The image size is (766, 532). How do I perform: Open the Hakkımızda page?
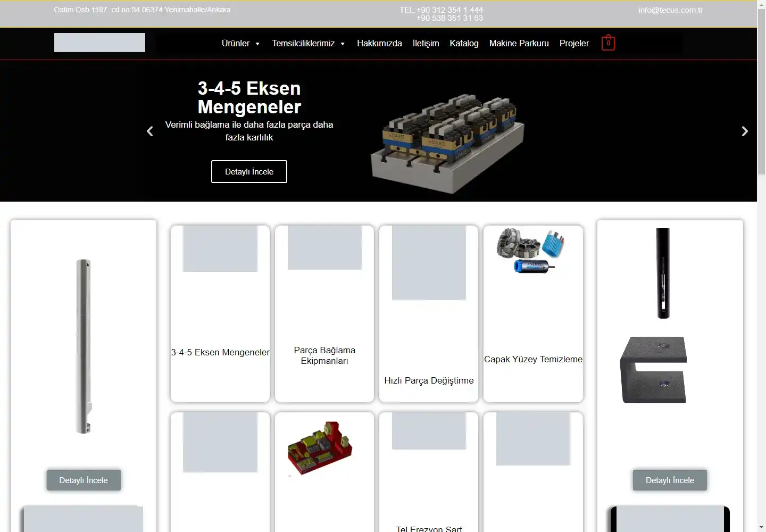pyautogui.click(x=379, y=43)
